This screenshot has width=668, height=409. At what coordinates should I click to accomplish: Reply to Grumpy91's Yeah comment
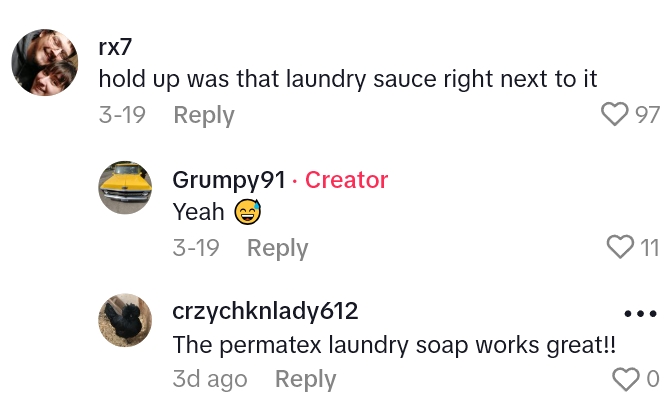pos(278,248)
